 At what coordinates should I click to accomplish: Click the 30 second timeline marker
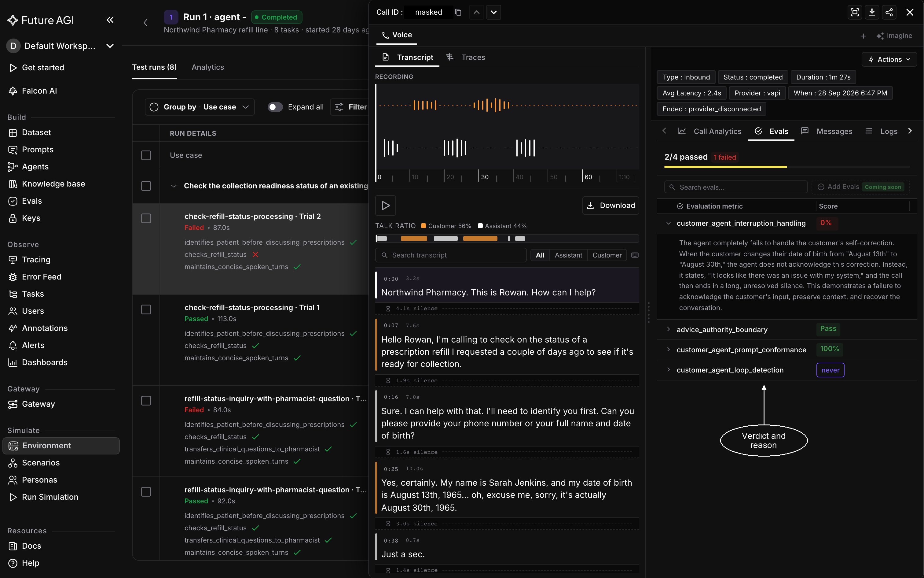coord(484,177)
